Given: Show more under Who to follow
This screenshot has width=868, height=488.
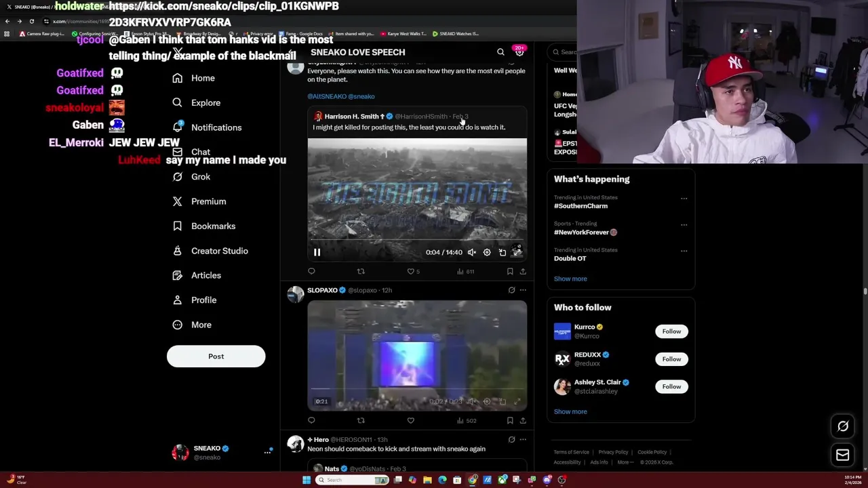Looking at the screenshot, I should [x=570, y=411].
